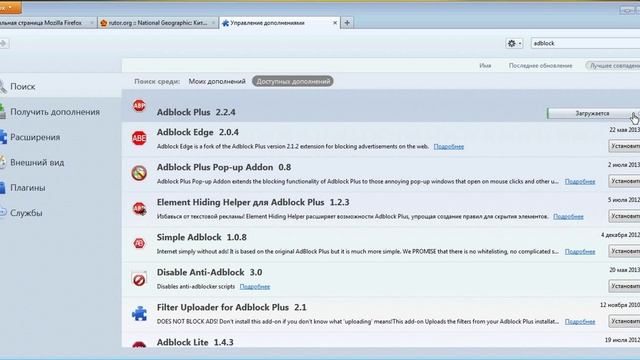
Task: Open the Firefox orange menu button
Action: (x=10, y=7)
